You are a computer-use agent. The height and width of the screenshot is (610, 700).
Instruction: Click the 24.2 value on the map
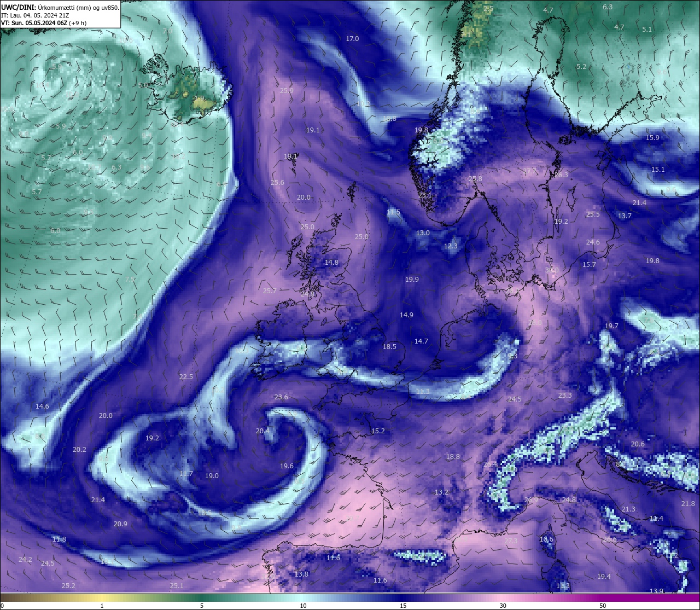coord(25,560)
